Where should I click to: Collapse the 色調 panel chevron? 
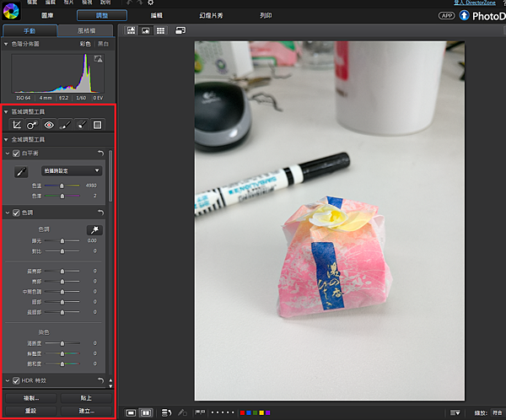8,213
